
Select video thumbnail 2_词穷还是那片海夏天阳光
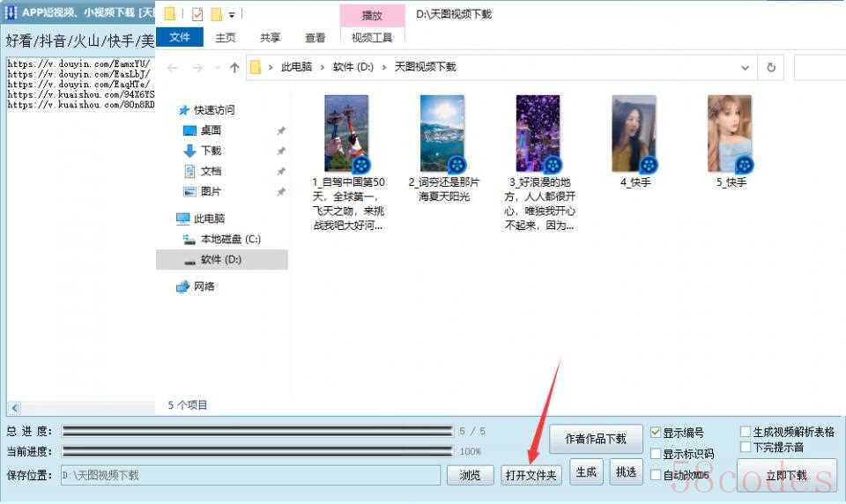click(x=442, y=133)
